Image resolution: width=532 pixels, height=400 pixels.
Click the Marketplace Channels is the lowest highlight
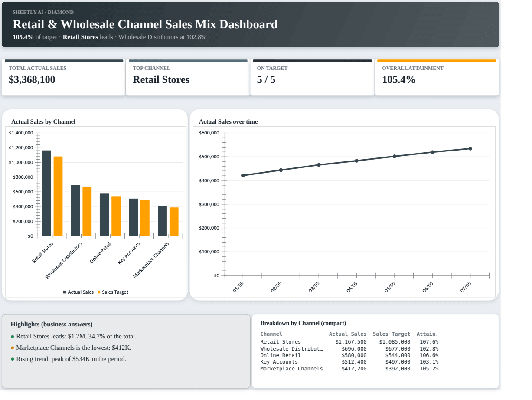[x=71, y=348]
